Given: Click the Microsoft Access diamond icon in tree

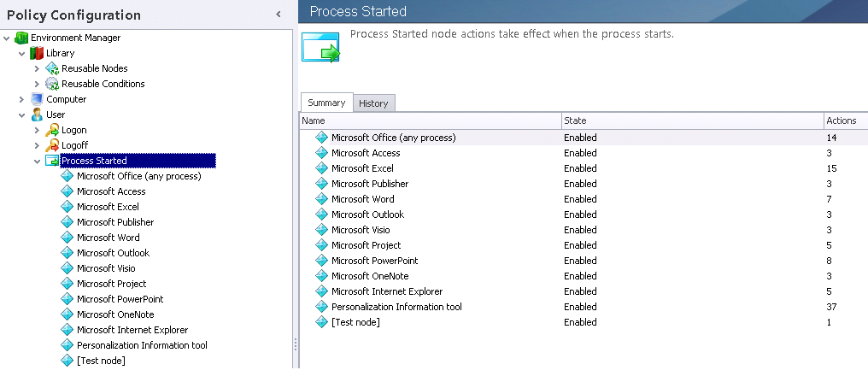Looking at the screenshot, I should 67,191.
